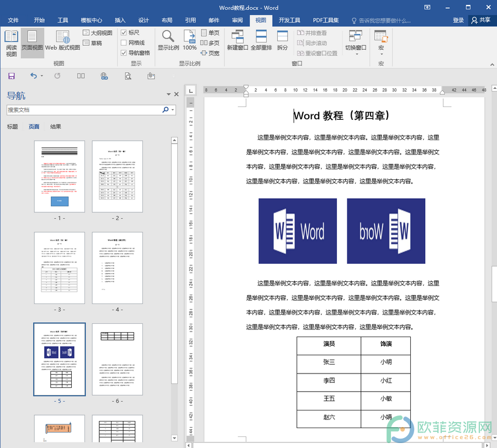The width and height of the screenshot is (497, 448).
Task: Click the hyperlink icon in quick toolbar
Action: pyautogui.click(x=104, y=76)
